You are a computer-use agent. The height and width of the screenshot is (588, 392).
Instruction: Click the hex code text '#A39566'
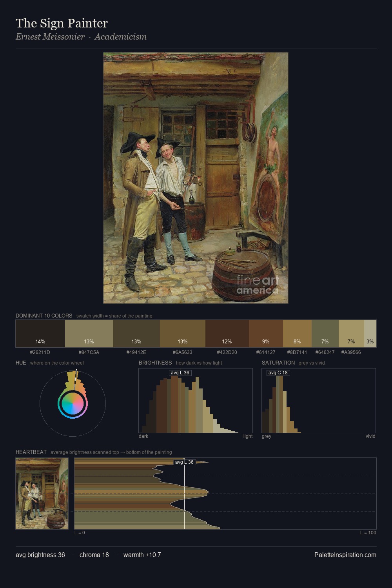[351, 352]
